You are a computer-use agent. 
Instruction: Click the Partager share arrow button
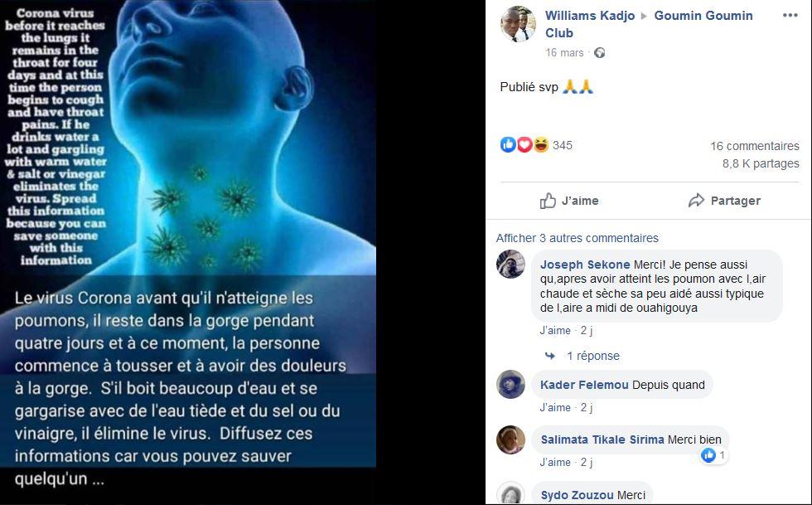tap(724, 201)
